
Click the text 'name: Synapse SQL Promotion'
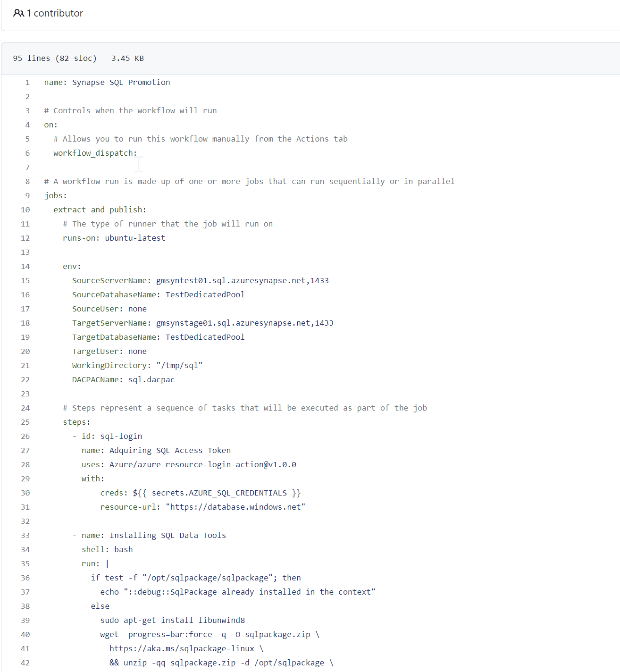pos(107,83)
